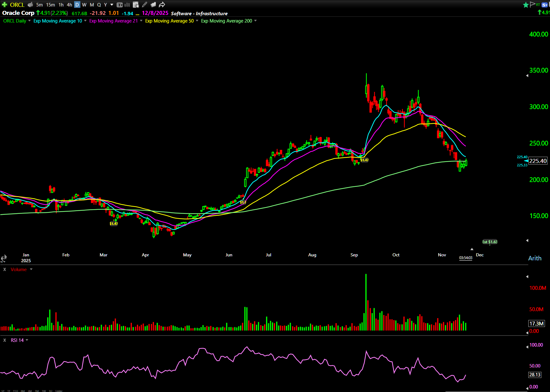Click the flag icon near RT
The image size is (550, 392).
533,4
